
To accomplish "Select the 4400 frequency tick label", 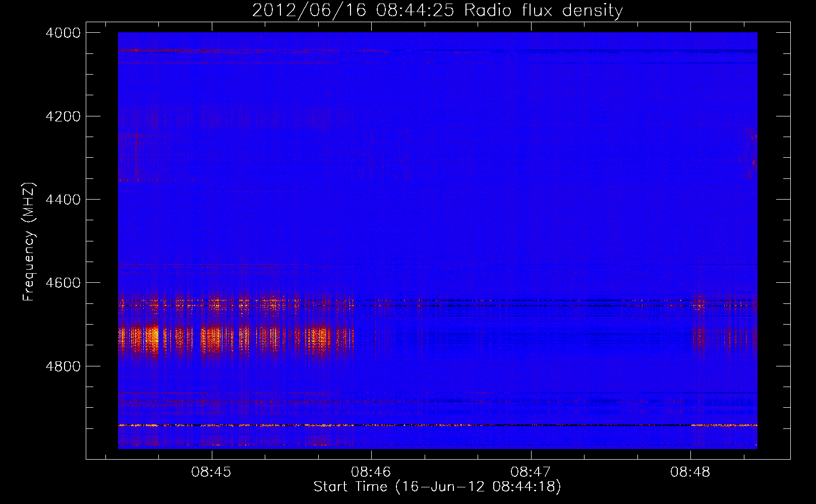I will [x=63, y=200].
